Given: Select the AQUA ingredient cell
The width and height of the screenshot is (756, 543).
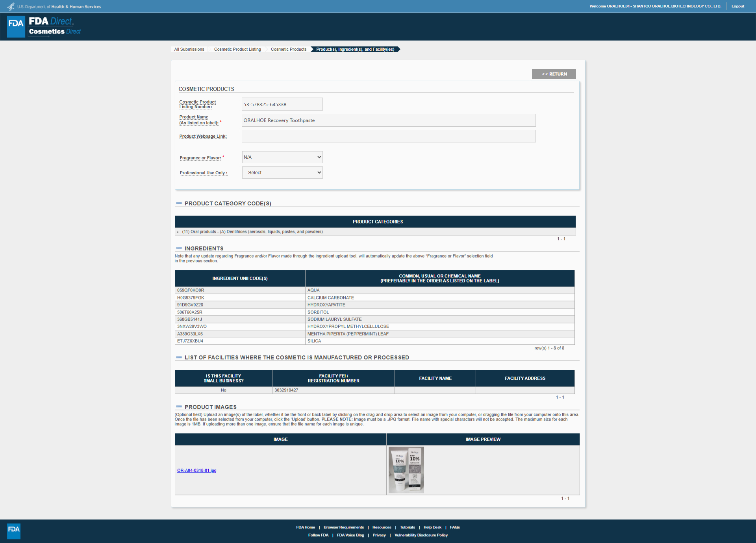Looking at the screenshot, I should (x=440, y=290).
